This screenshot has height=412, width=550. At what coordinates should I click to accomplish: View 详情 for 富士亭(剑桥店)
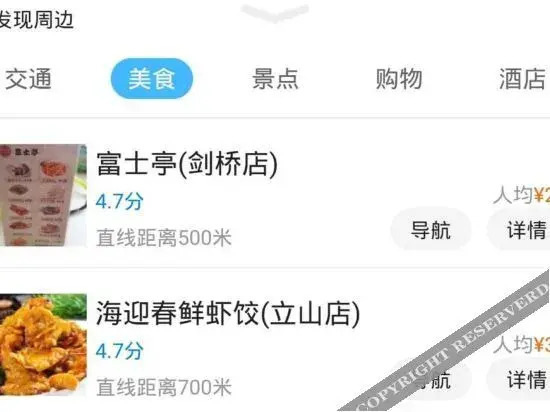(519, 230)
